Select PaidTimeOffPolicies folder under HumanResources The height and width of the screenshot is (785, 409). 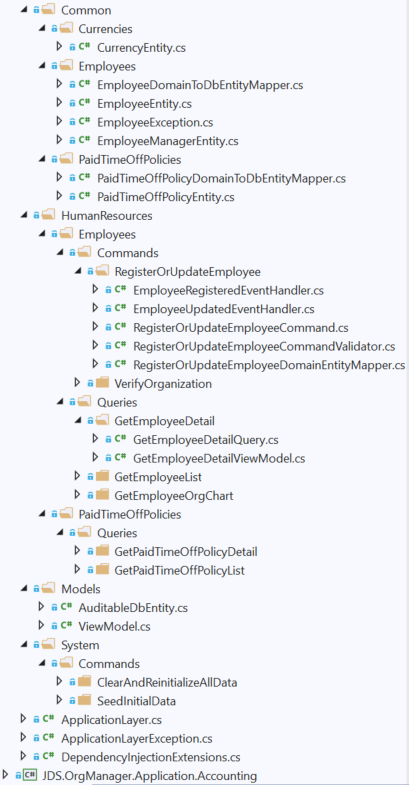click(130, 514)
